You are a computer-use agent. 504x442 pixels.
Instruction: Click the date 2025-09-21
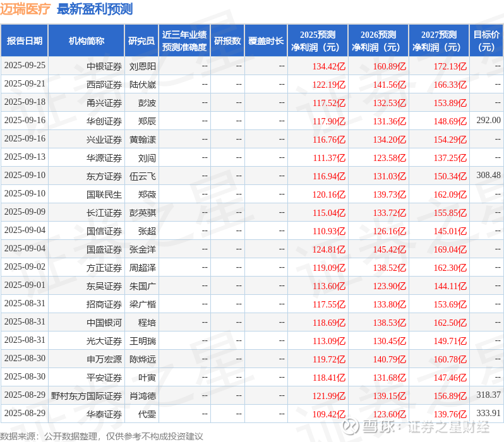(25, 84)
